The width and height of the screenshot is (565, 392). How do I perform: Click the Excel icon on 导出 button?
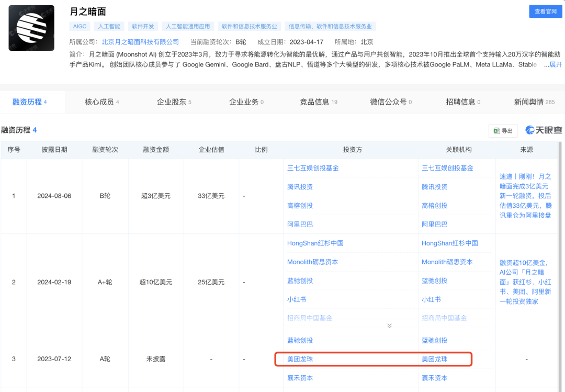(496, 131)
